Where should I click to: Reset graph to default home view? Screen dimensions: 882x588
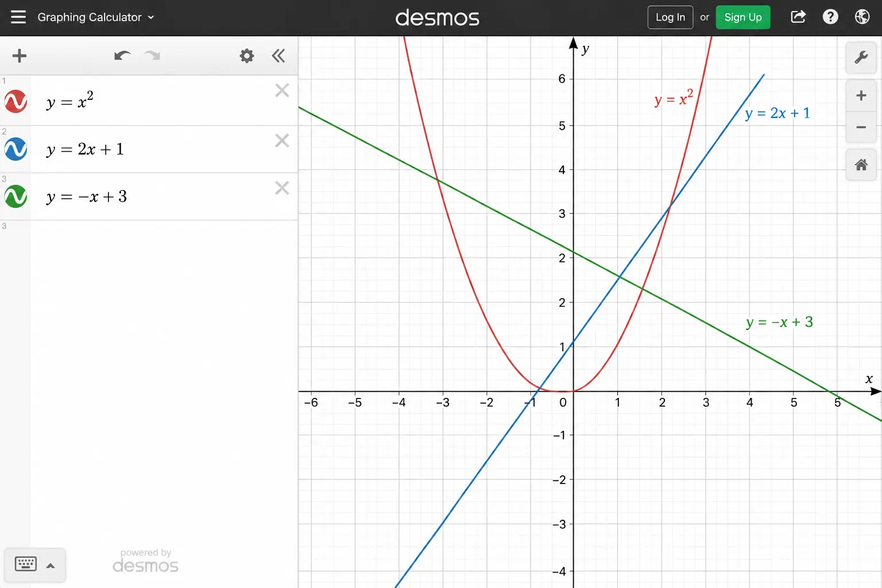pyautogui.click(x=861, y=165)
